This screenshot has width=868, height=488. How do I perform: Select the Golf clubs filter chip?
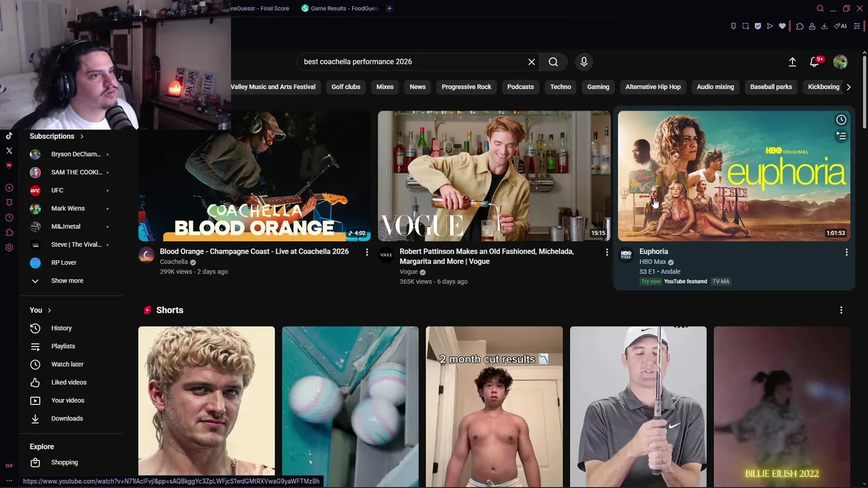(x=346, y=87)
